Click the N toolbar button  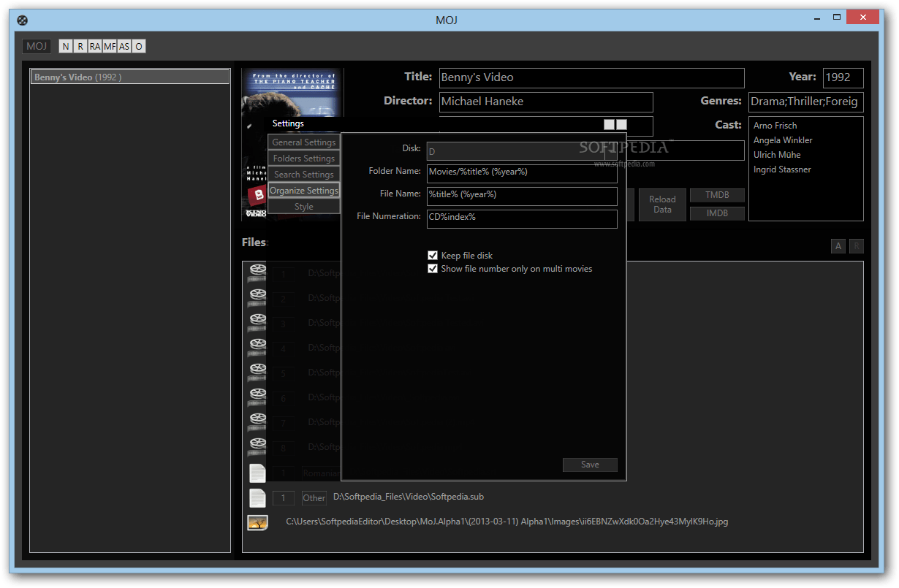click(66, 47)
